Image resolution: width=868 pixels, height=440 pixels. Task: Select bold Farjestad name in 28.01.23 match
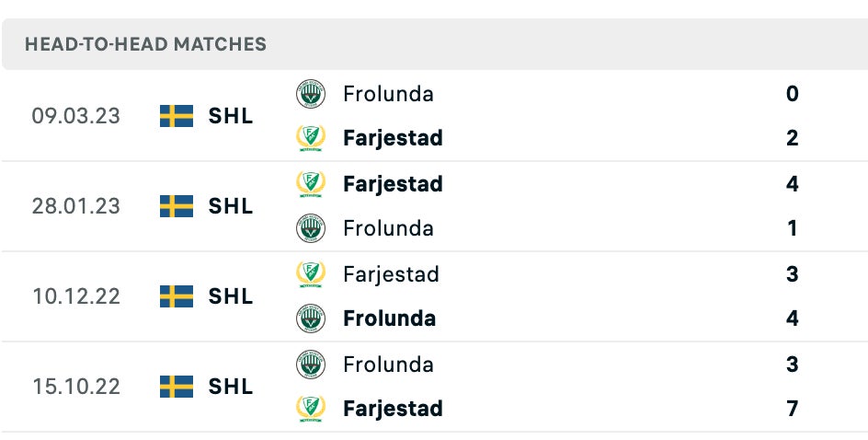pos(393,184)
